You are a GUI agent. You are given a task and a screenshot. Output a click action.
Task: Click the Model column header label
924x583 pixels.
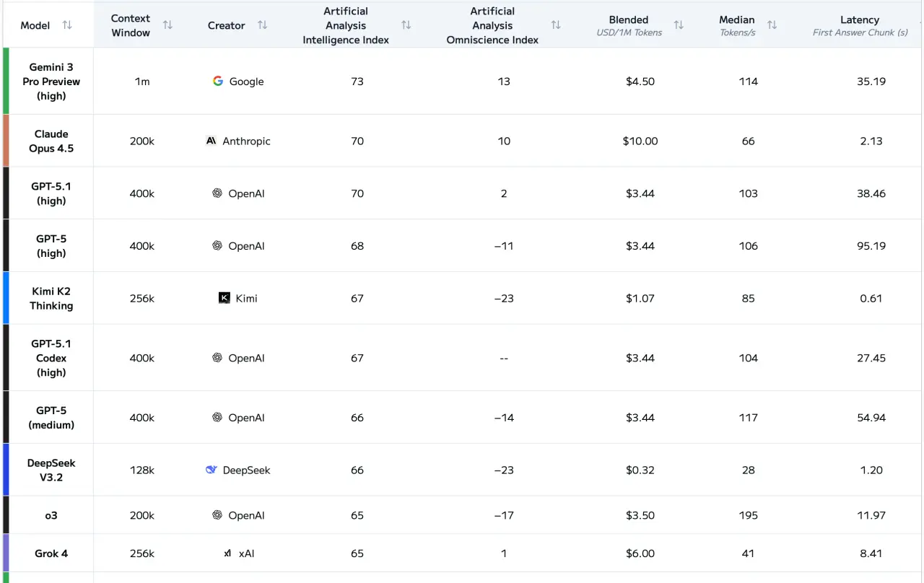coord(35,25)
